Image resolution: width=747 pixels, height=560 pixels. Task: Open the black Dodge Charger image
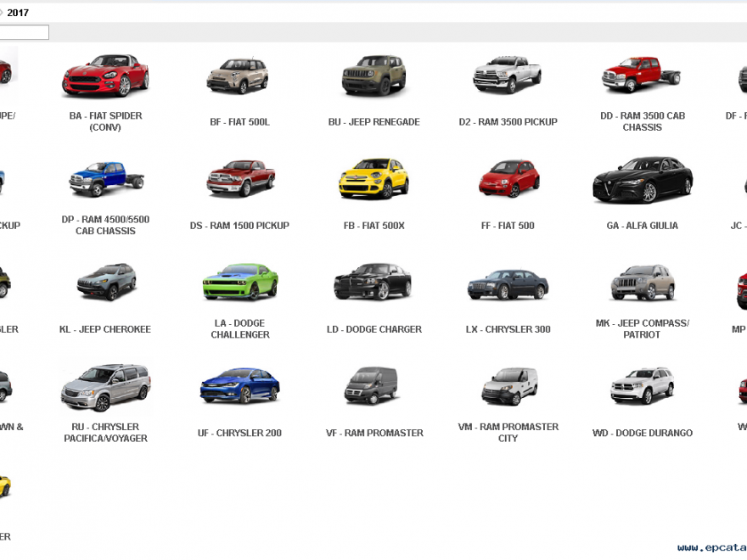tap(373, 282)
